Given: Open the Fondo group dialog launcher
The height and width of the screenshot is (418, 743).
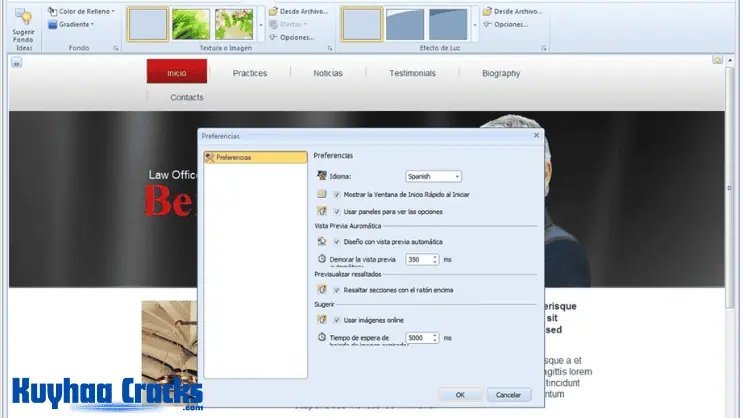Looking at the screenshot, I should pyautogui.click(x=116, y=48).
